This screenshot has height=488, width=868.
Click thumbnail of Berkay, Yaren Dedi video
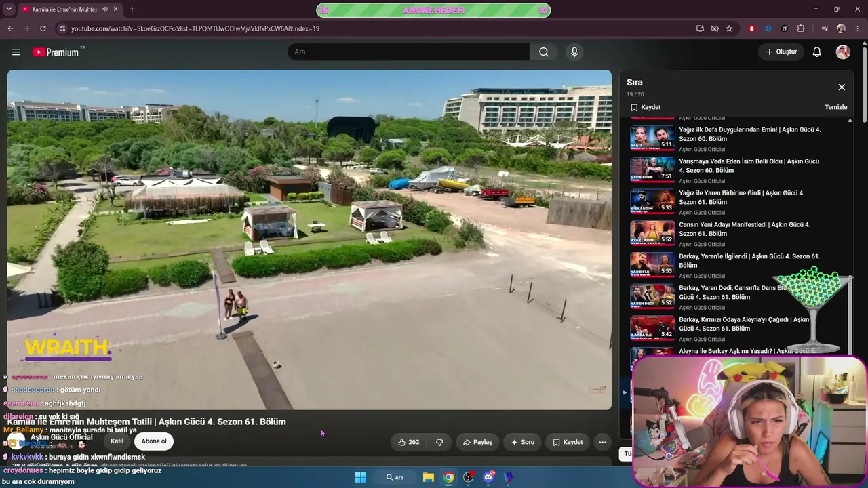pos(652,296)
